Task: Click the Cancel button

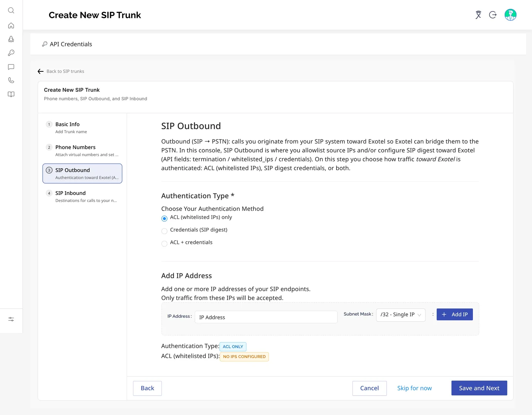Action: (369, 388)
